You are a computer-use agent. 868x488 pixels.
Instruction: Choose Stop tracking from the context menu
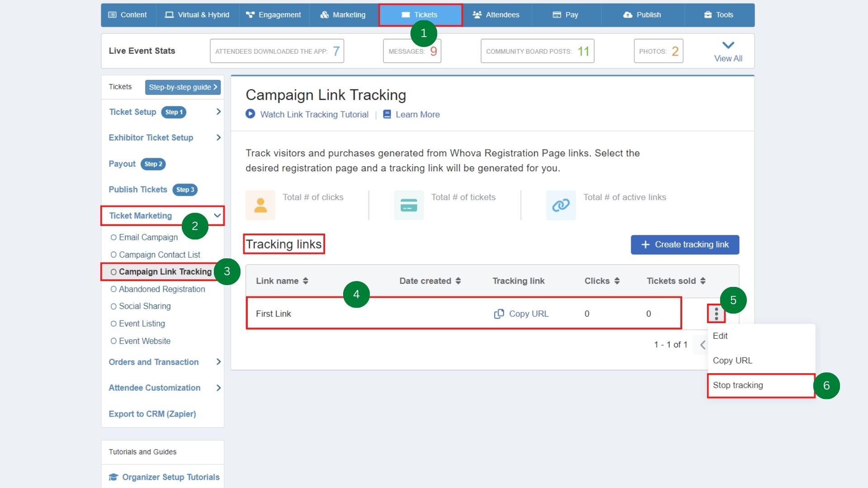pos(737,385)
